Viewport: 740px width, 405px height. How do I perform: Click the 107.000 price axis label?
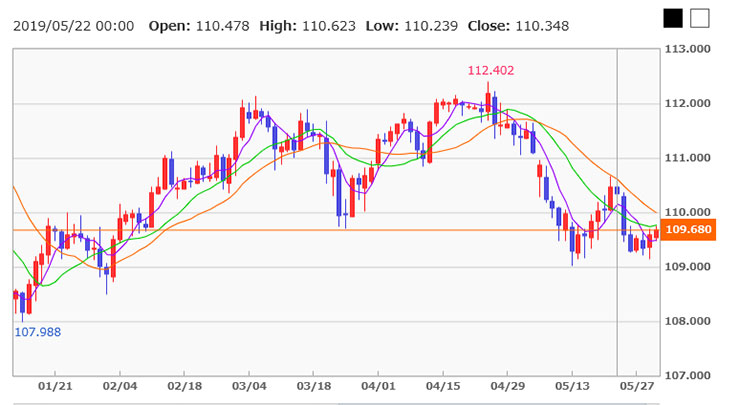tap(687, 376)
